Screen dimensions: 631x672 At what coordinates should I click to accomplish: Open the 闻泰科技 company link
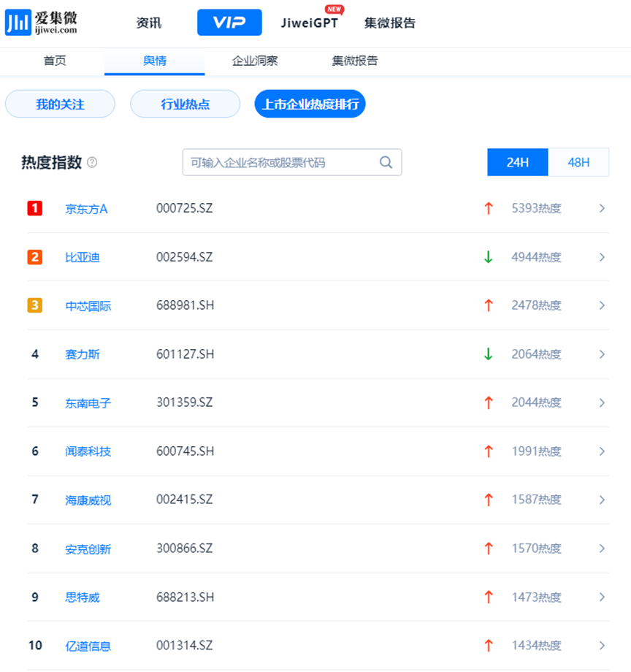88,451
